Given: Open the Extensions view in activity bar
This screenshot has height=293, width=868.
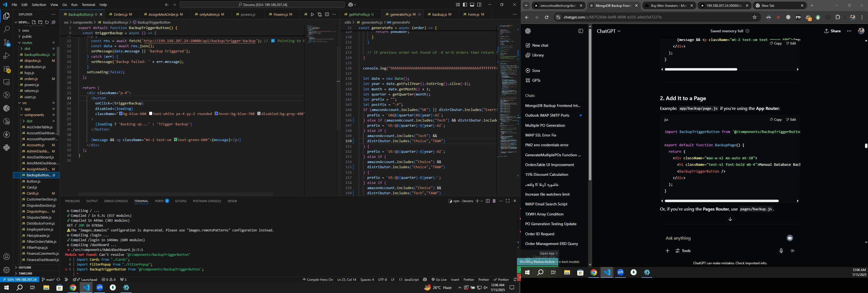Looking at the screenshot, I should click(7, 69).
